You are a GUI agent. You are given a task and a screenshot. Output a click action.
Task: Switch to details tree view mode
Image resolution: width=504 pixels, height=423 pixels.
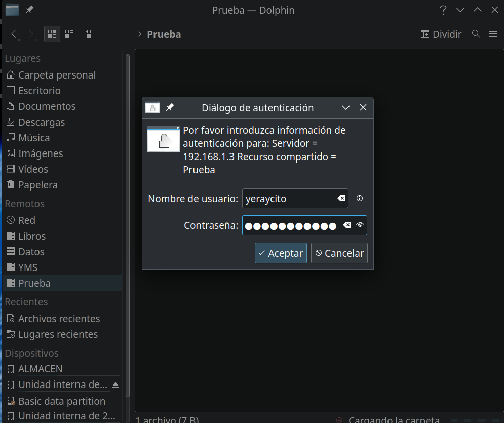(x=87, y=34)
